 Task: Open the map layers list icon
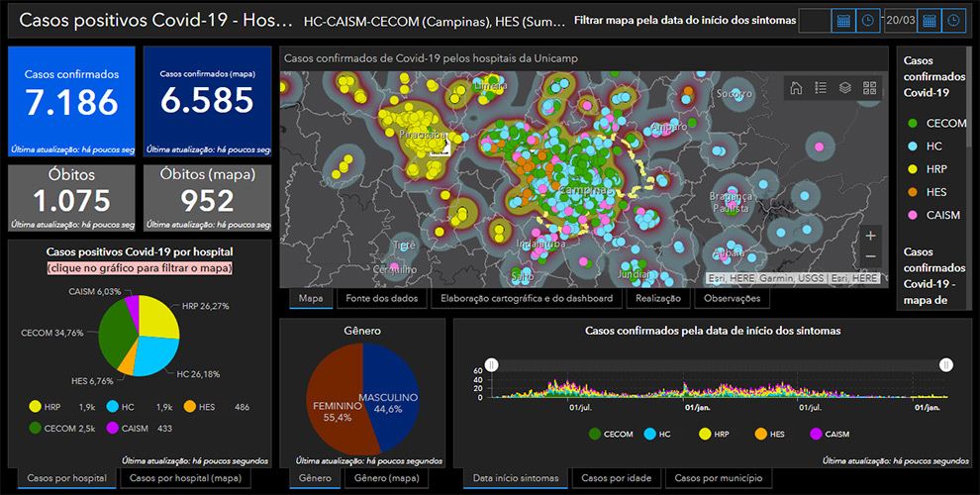coord(845,87)
